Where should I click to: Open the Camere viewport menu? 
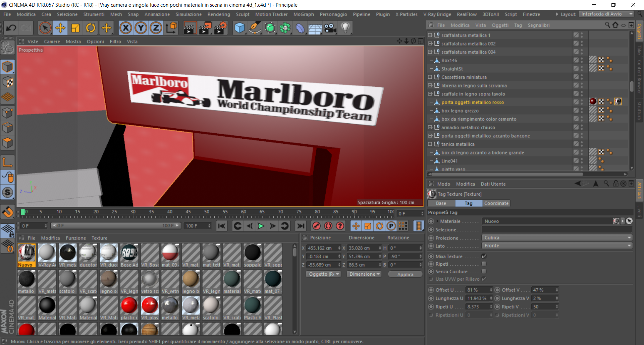tap(52, 42)
